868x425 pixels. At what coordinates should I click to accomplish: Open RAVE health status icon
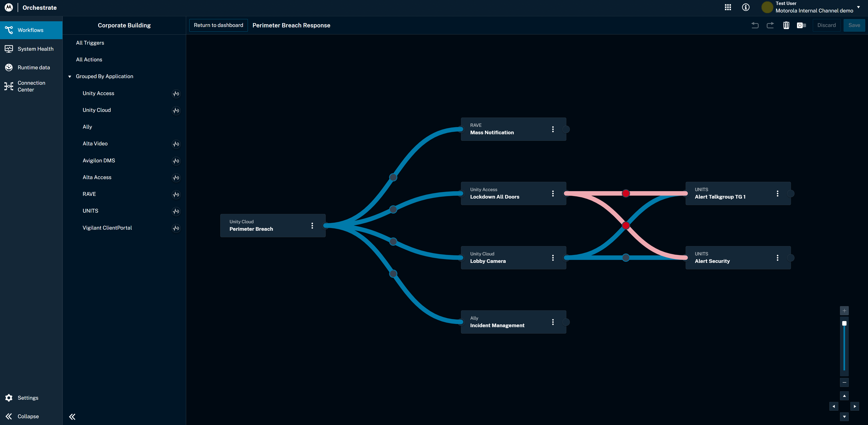[176, 195]
